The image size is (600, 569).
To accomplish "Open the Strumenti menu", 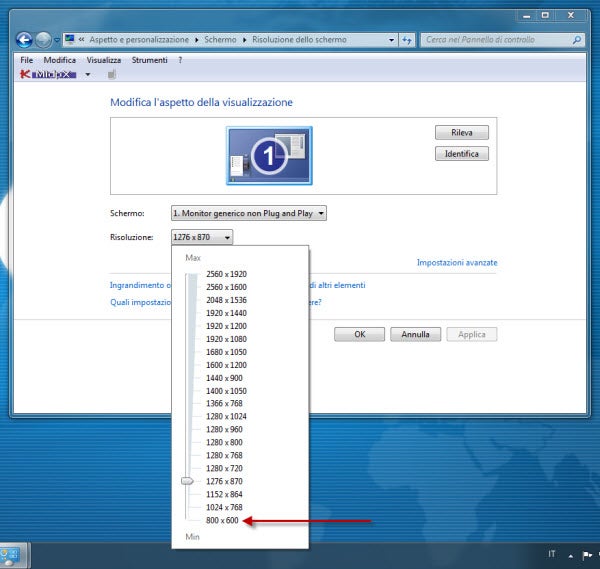I will click(x=150, y=60).
